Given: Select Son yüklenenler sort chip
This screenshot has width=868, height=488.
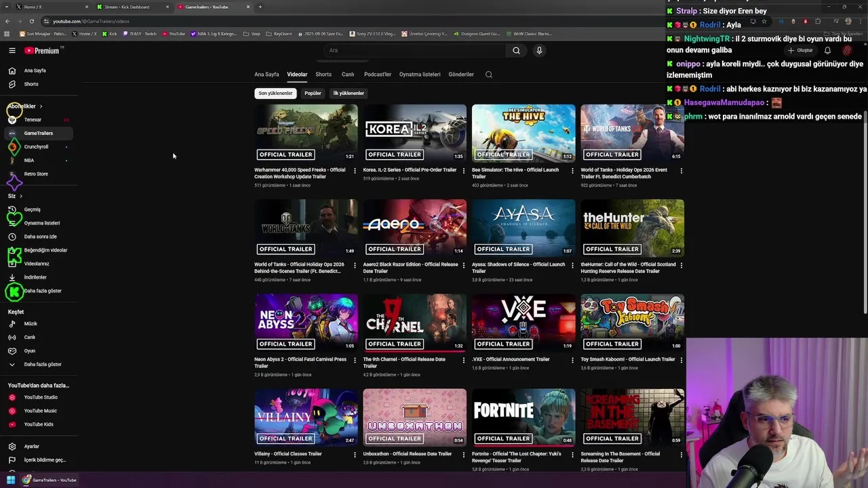Looking at the screenshot, I should coord(275,94).
